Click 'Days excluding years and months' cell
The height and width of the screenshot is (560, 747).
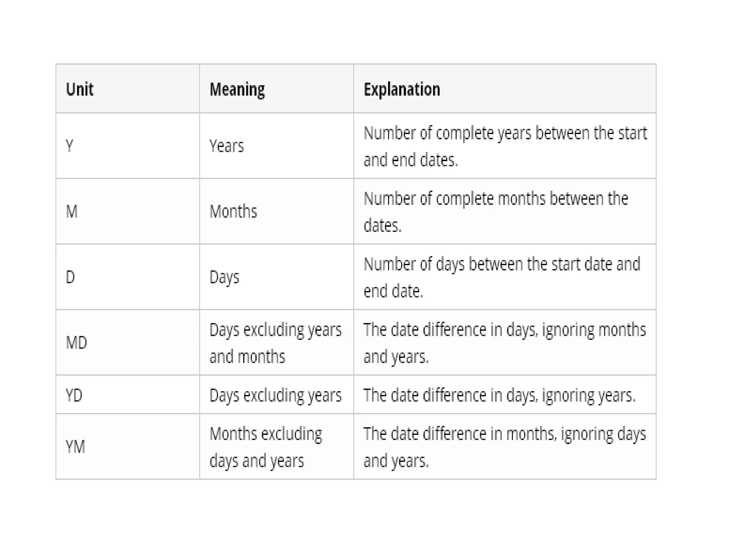pyautogui.click(x=275, y=343)
